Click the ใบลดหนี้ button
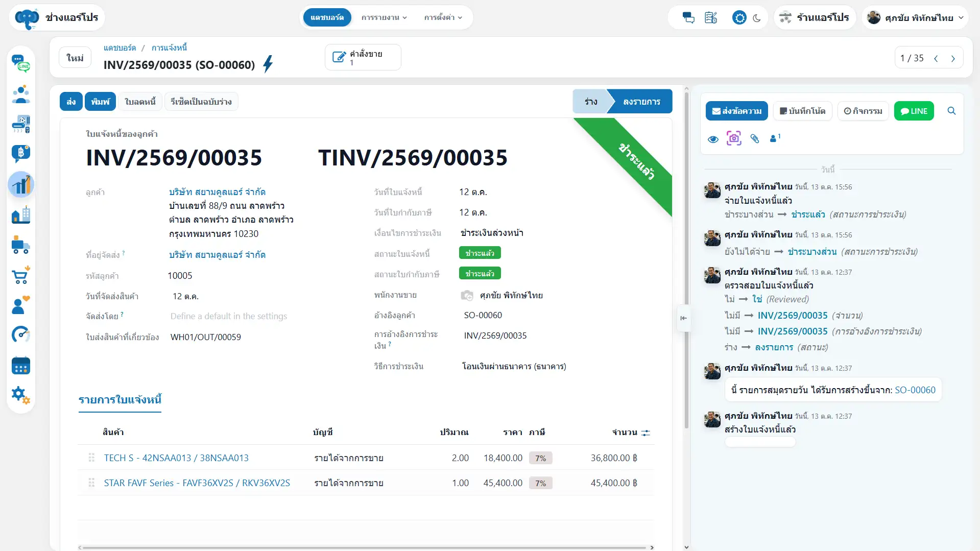 [x=140, y=102]
